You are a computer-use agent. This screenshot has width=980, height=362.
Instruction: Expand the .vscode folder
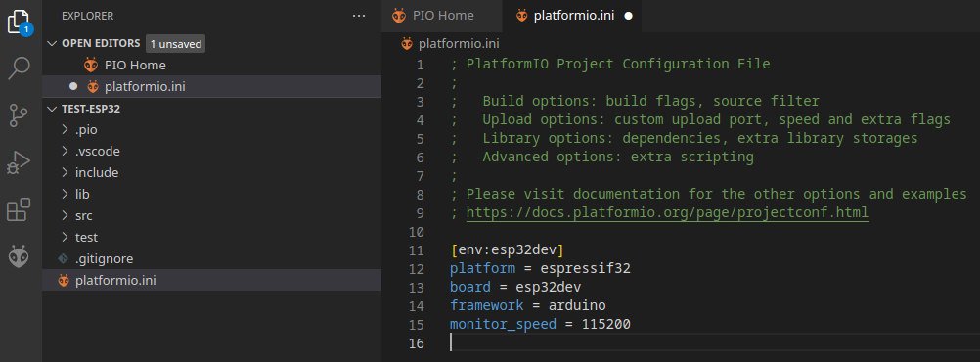tap(65, 152)
